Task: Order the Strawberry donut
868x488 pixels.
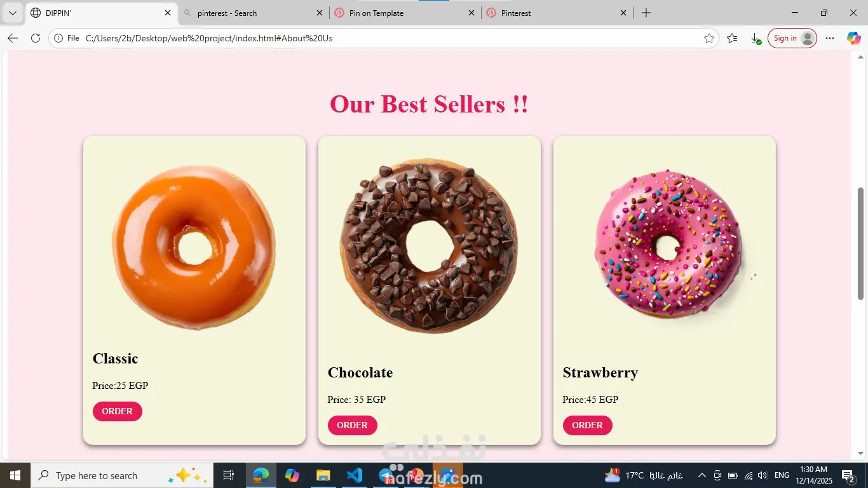Action: 588,425
